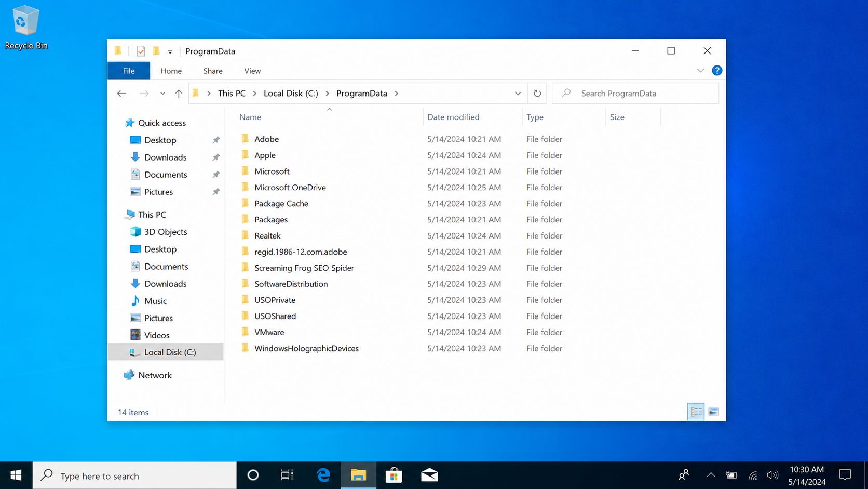Show hidden system tray icons
The height and width of the screenshot is (489, 868).
tap(711, 475)
